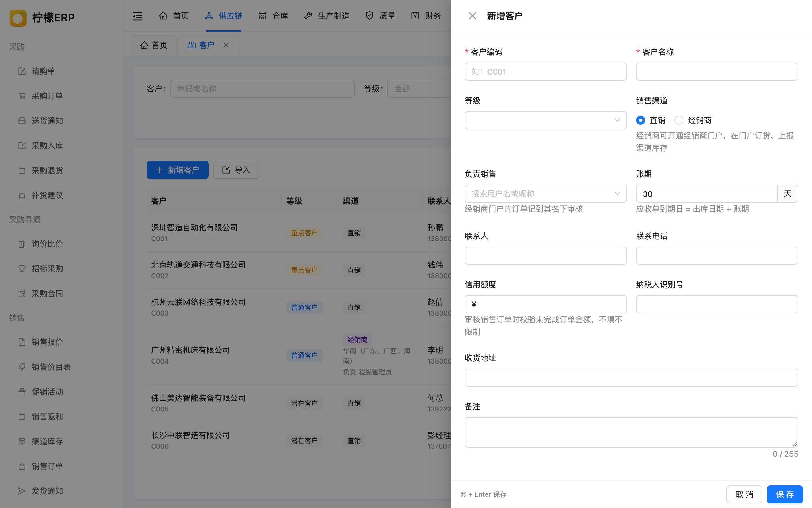812x508 pixels.
Task: Select the 直销 radio option
Action: [640, 120]
